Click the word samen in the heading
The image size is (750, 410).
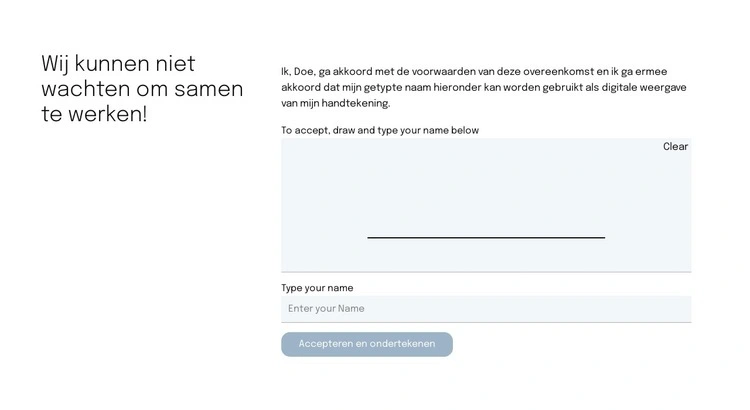208,89
